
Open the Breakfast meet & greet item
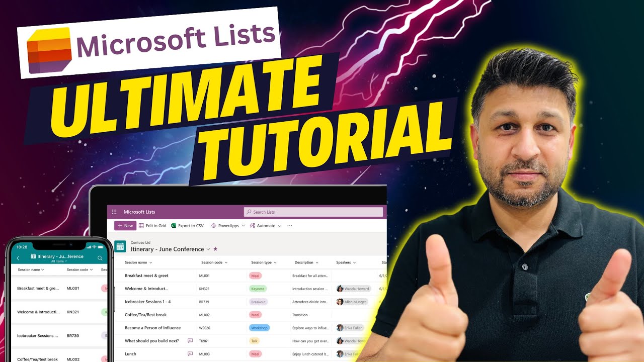pyautogui.click(x=146, y=276)
